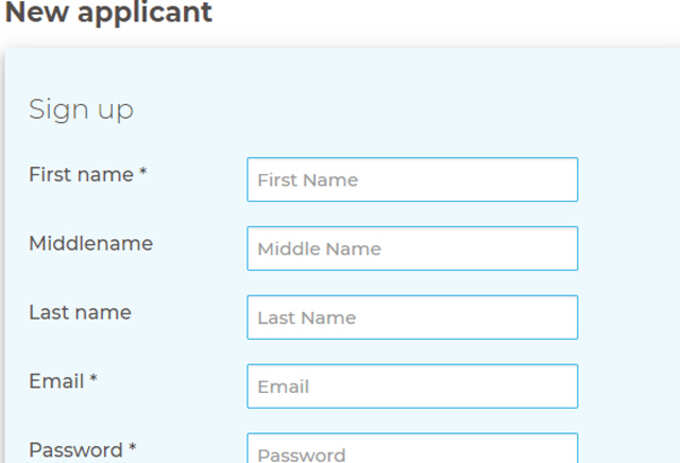This screenshot has width=680, height=463.
Task: Click the "Last name" field label
Action: pyautogui.click(x=80, y=312)
